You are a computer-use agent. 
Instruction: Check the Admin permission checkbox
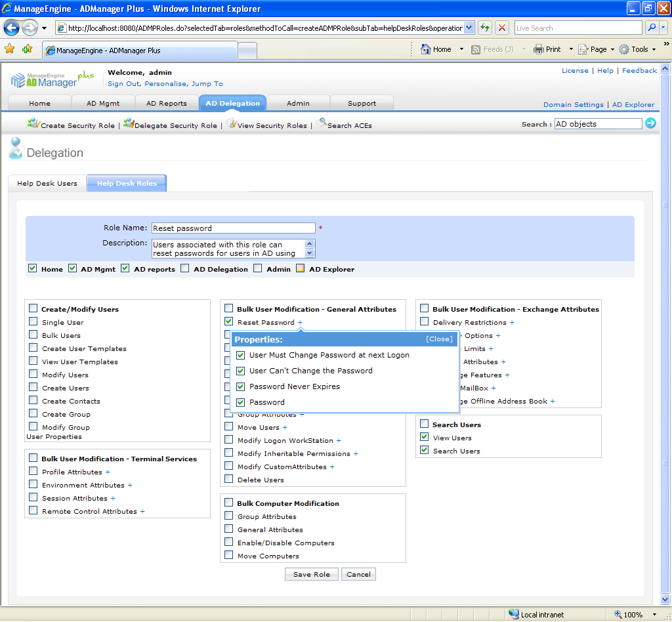[257, 268]
